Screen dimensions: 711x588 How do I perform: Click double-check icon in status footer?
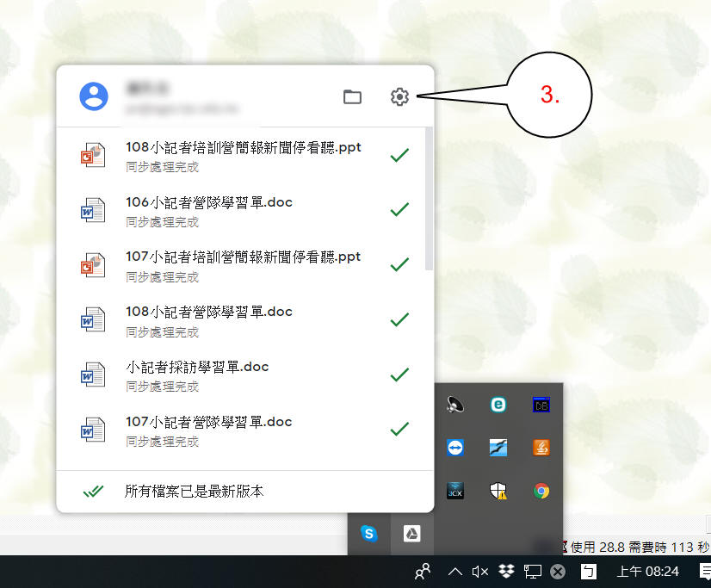[x=94, y=491]
